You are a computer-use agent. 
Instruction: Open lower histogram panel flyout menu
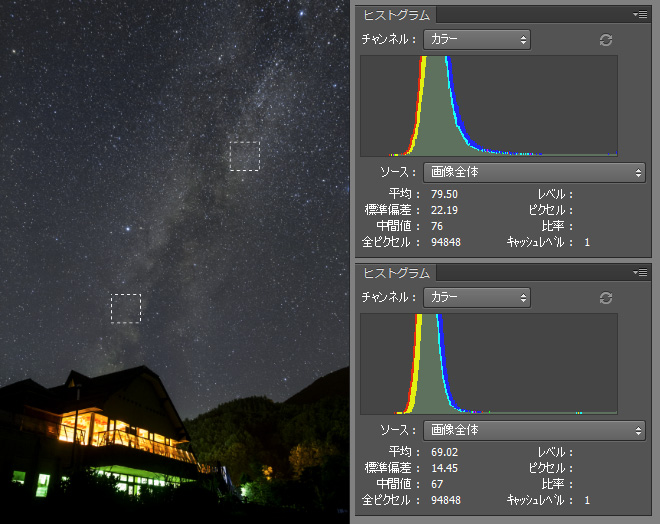pos(640,273)
